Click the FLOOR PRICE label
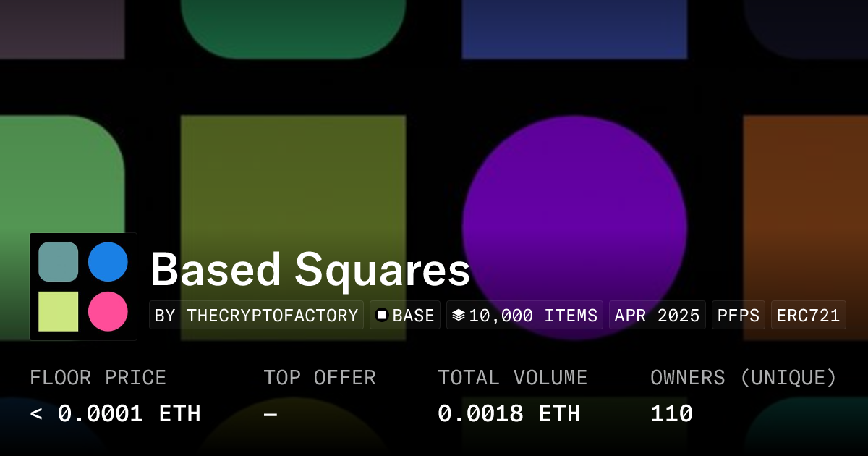868x456 pixels. [98, 378]
